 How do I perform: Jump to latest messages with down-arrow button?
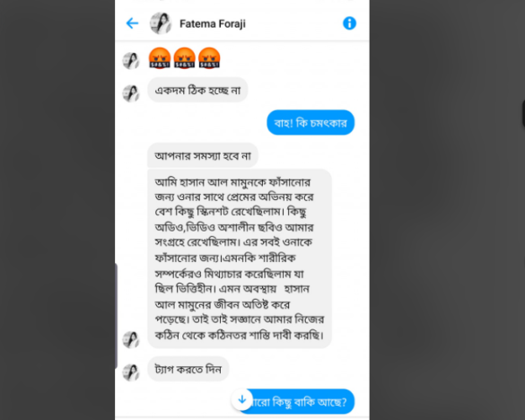point(241,399)
